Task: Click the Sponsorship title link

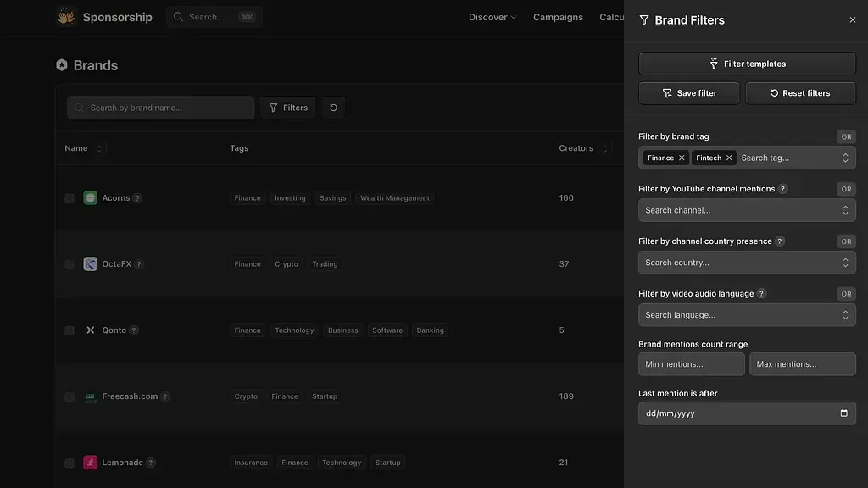Action: (117, 17)
